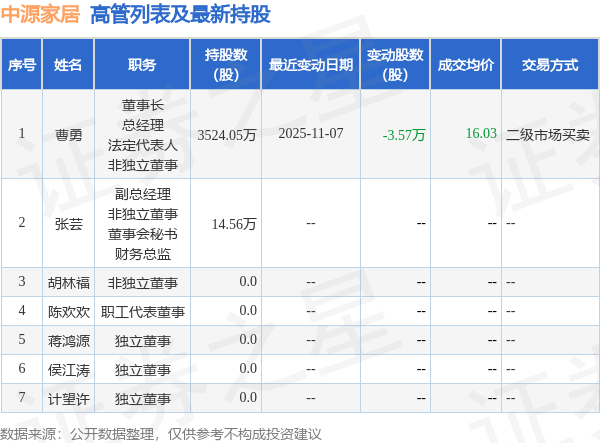Select the 最近变动日期 column header
Image resolution: width=600 pixels, height=443 pixels.
(311, 65)
